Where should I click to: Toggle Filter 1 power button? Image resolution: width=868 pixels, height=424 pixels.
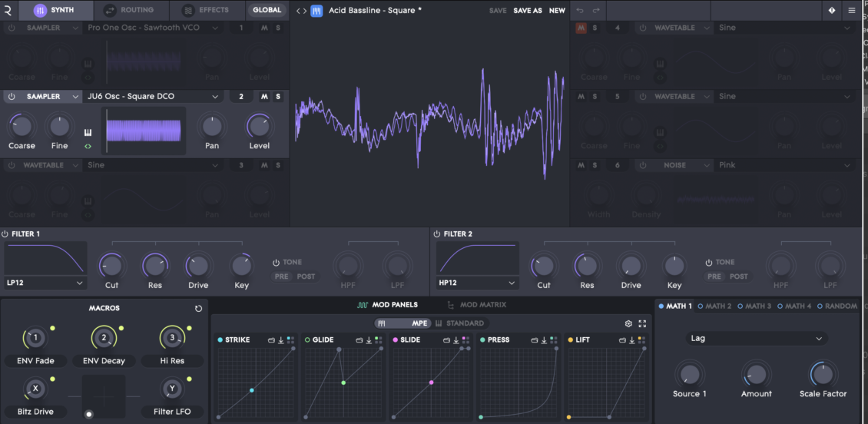click(5, 234)
